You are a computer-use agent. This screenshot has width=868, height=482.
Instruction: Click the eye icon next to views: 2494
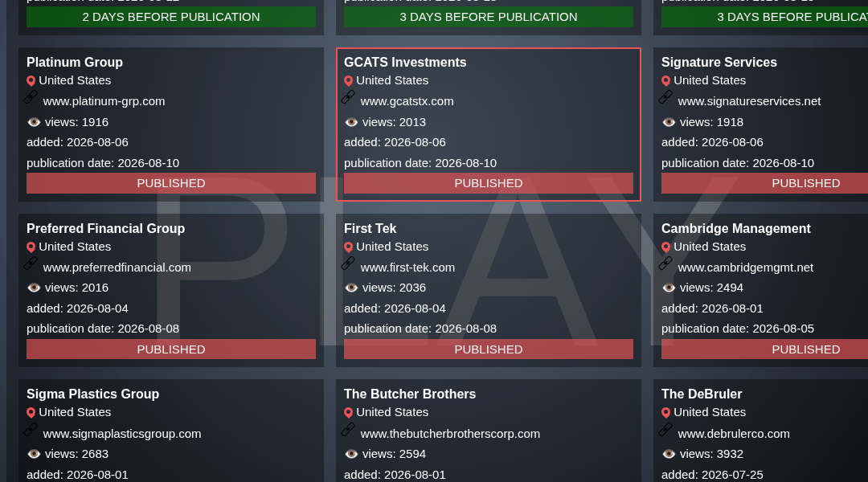(669, 288)
